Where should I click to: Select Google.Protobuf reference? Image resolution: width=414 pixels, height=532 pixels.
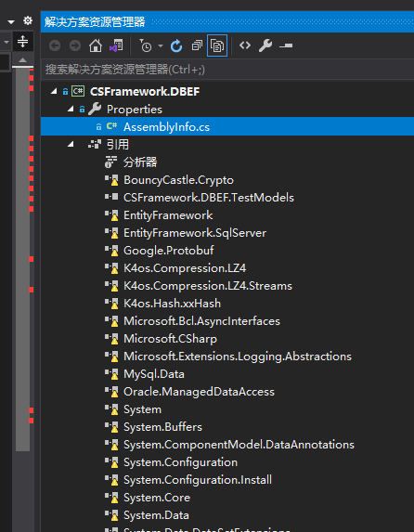pos(169,251)
